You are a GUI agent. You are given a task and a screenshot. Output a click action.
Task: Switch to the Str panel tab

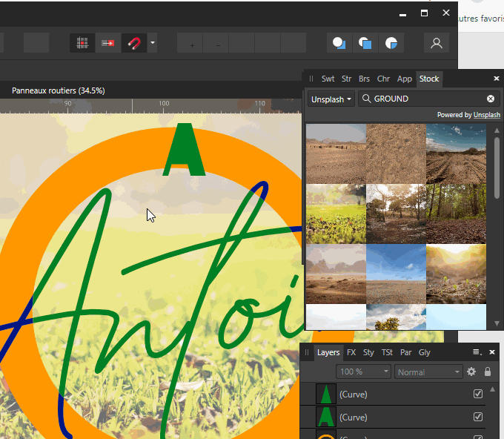point(346,79)
